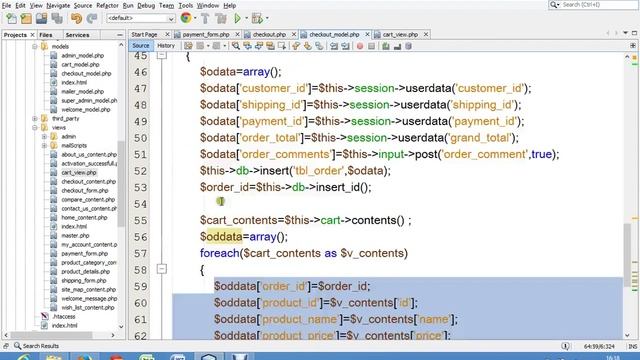640x360 pixels.
Task: Click red Start Macro Recording icon
Action: point(360,46)
